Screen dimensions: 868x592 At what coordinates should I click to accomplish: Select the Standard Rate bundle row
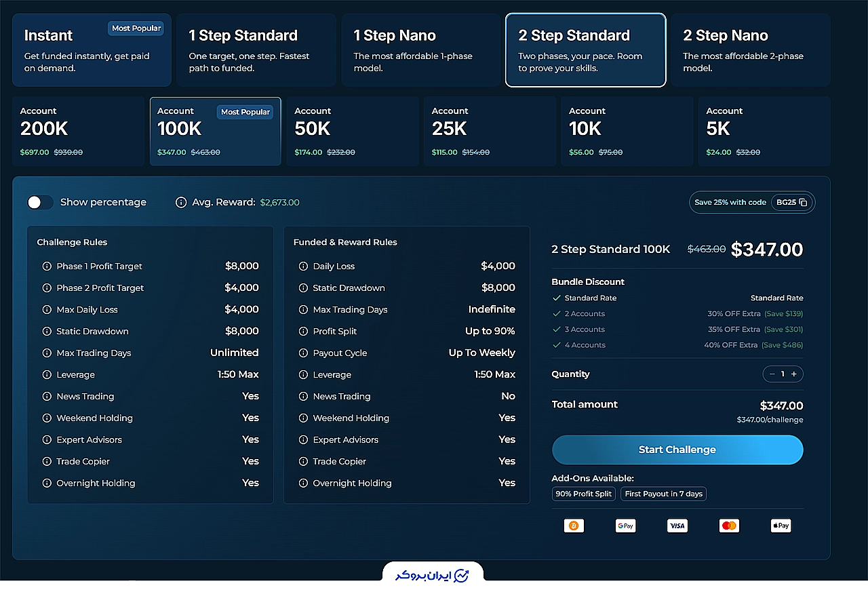click(677, 298)
